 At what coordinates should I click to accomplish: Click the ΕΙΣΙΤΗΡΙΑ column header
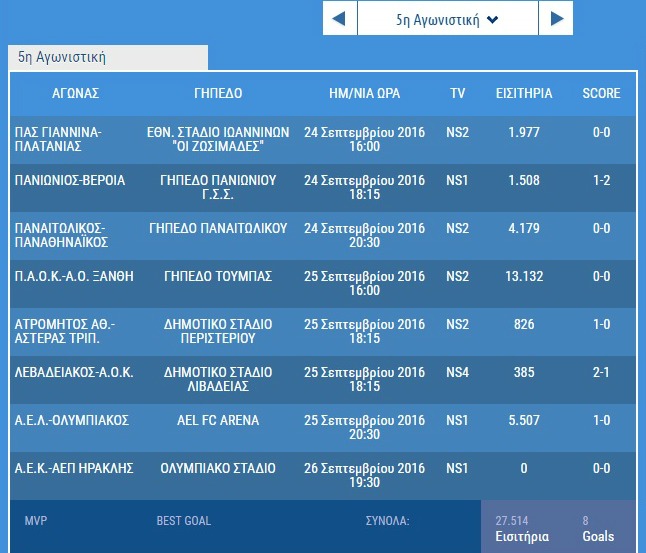coord(524,94)
